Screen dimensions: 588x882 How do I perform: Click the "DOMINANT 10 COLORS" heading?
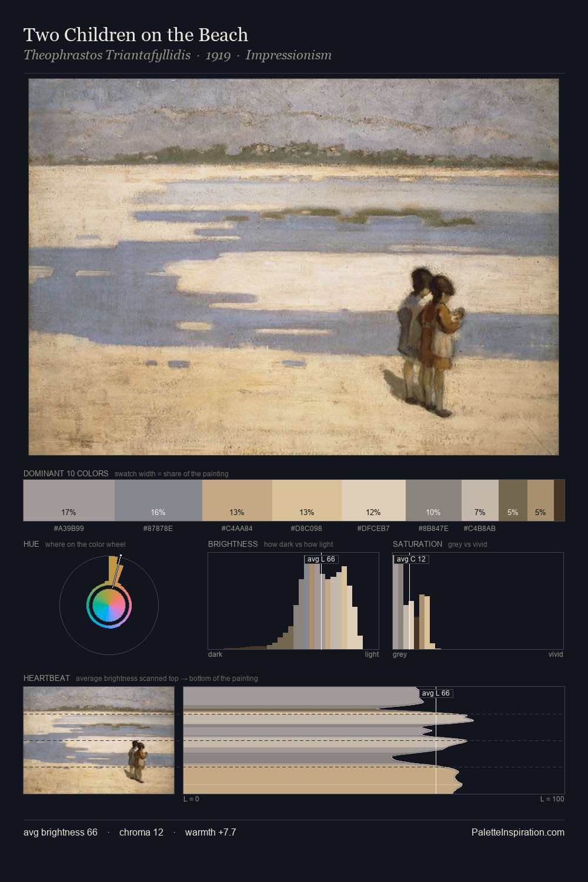point(66,473)
